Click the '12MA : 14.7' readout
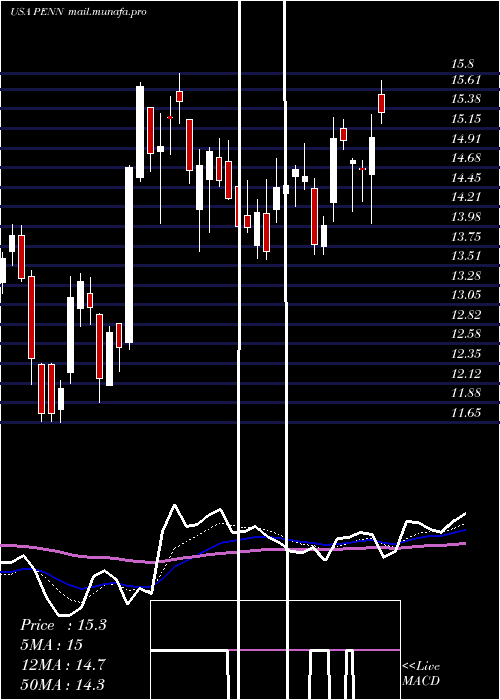The image size is (500, 700). [63, 665]
